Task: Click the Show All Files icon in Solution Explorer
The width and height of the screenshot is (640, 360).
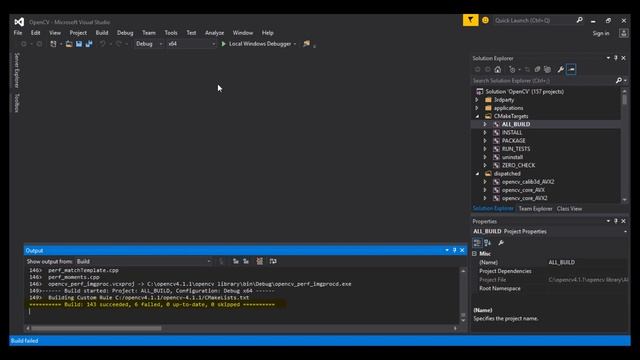Action: pos(547,69)
